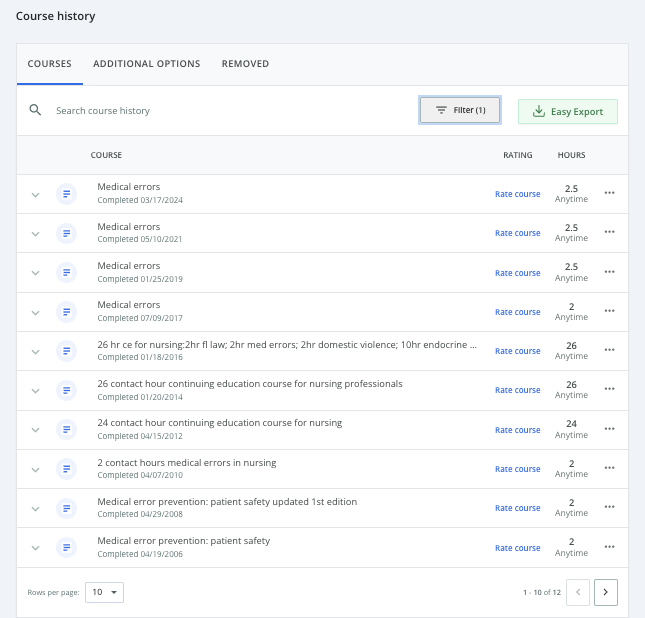Rate the Medical errors 05/10/2021 course

(517, 233)
